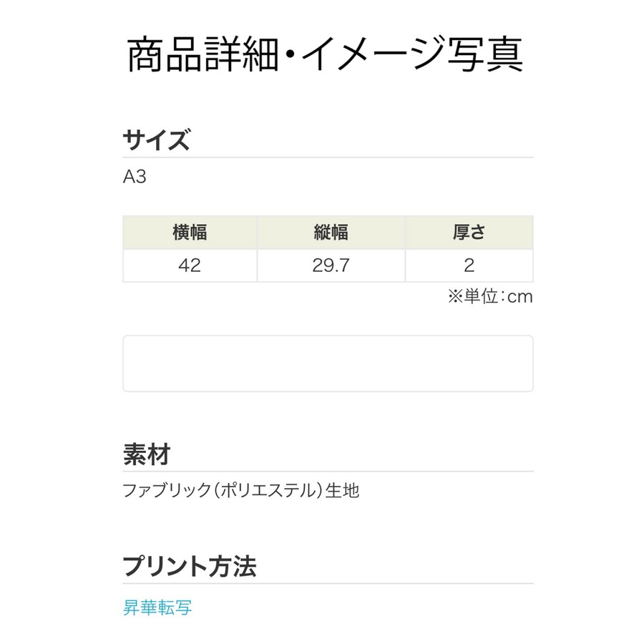Click the A3 size text
644x644 pixels.
[x=135, y=177]
